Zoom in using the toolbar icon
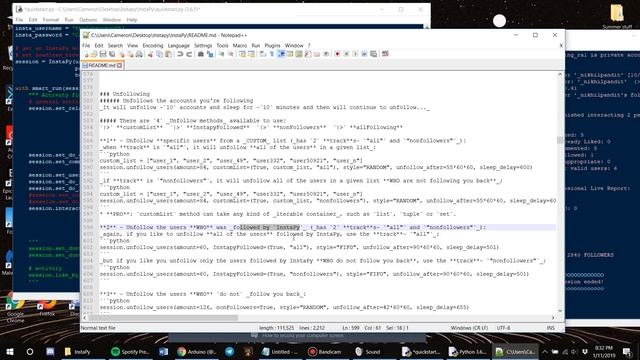Image resolution: width=640 pixels, height=360 pixels. coord(221,54)
